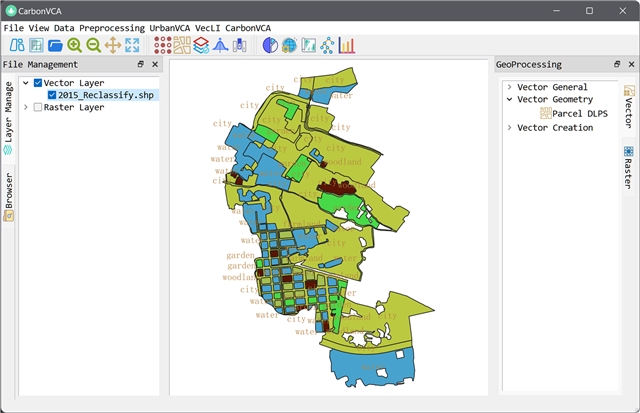
Task: Open the UrbanVCA menu
Action: (171, 27)
